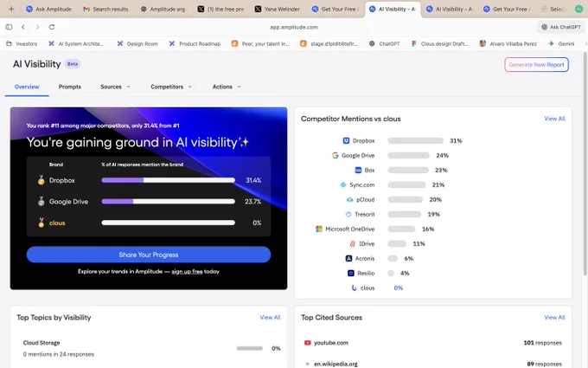Open the Yana Welinder browser tab
Screen dimensions: 588x368
click(277, 9)
